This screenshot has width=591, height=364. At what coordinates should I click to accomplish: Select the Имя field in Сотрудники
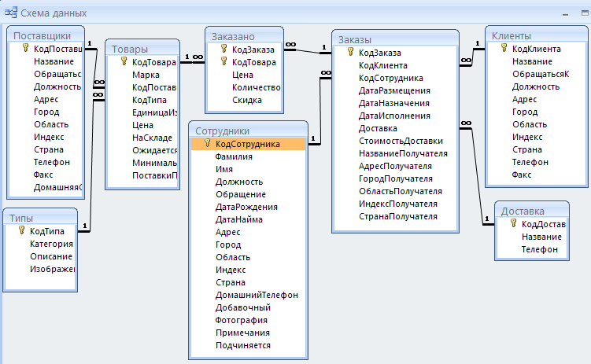[223, 169]
